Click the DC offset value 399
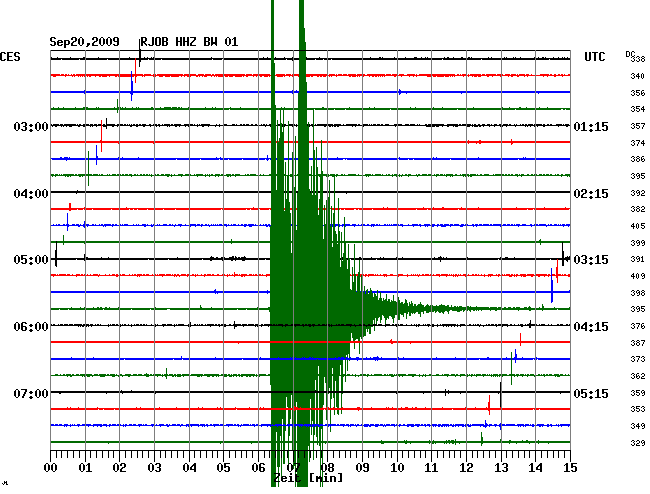650x494 pixels. [638, 243]
